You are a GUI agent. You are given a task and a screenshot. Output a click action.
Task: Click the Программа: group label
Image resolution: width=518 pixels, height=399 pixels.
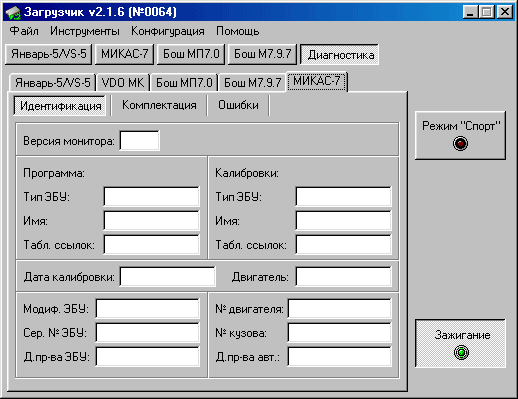point(54,173)
